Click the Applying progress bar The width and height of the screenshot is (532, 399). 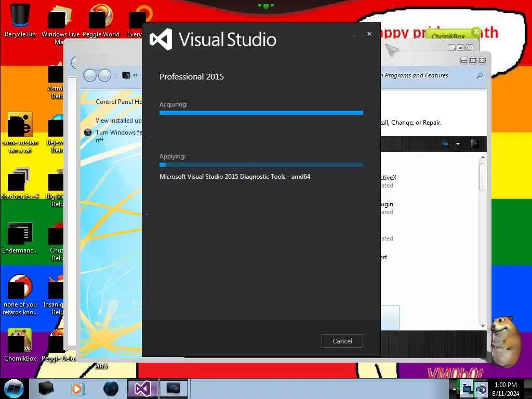point(261,165)
